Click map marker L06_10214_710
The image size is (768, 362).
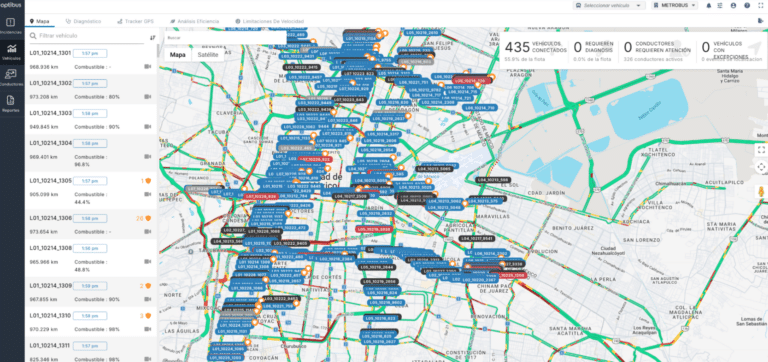coord(480,107)
